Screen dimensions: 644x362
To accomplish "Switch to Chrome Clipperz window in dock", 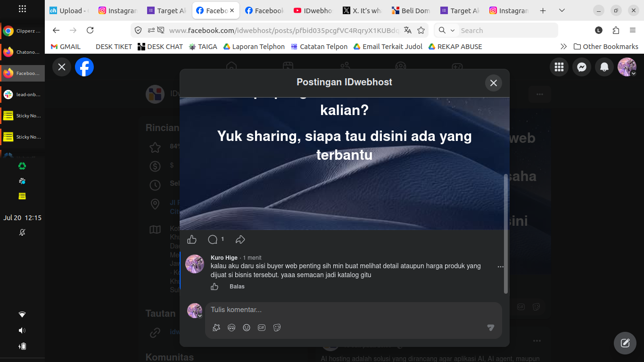I will click(22, 31).
